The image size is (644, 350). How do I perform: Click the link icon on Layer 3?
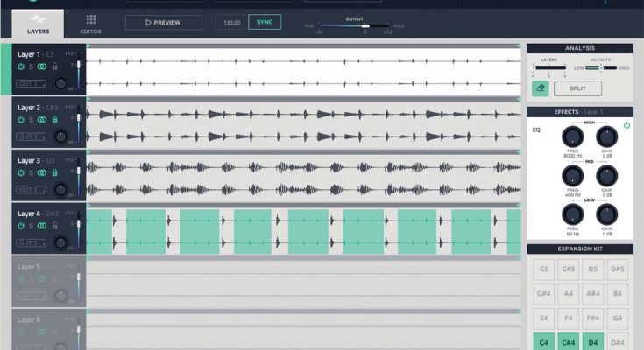41,172
